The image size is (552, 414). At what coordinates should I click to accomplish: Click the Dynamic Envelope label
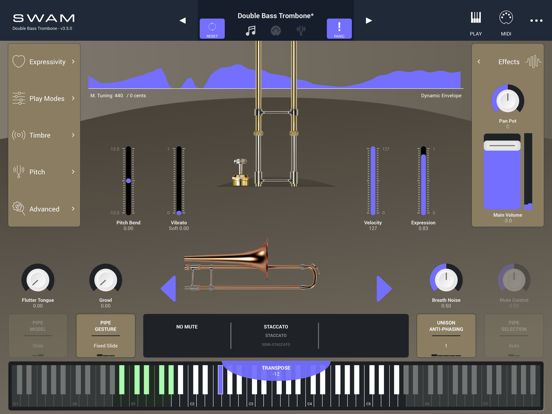441,95
